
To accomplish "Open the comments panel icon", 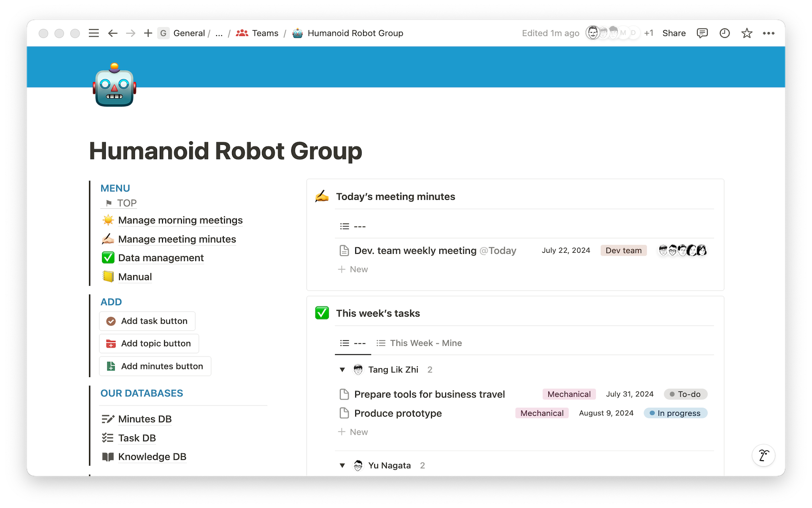I will point(702,33).
